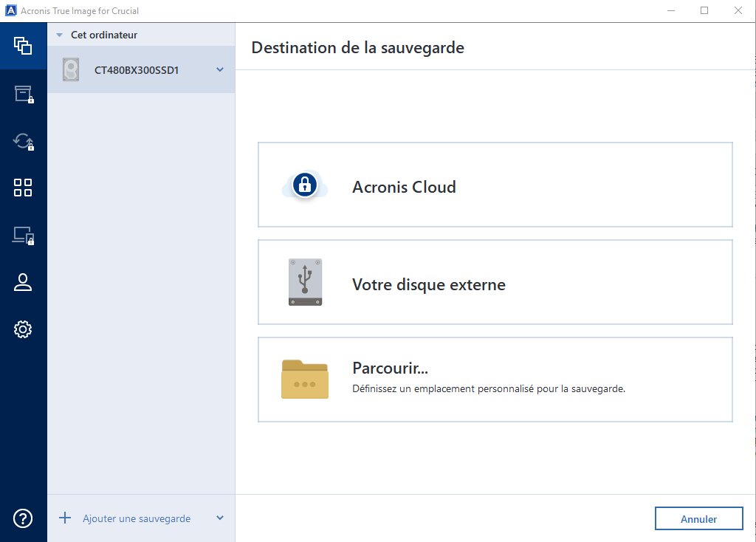756x542 pixels.
Task: Open the Backup section in sidebar
Action: coord(23,46)
